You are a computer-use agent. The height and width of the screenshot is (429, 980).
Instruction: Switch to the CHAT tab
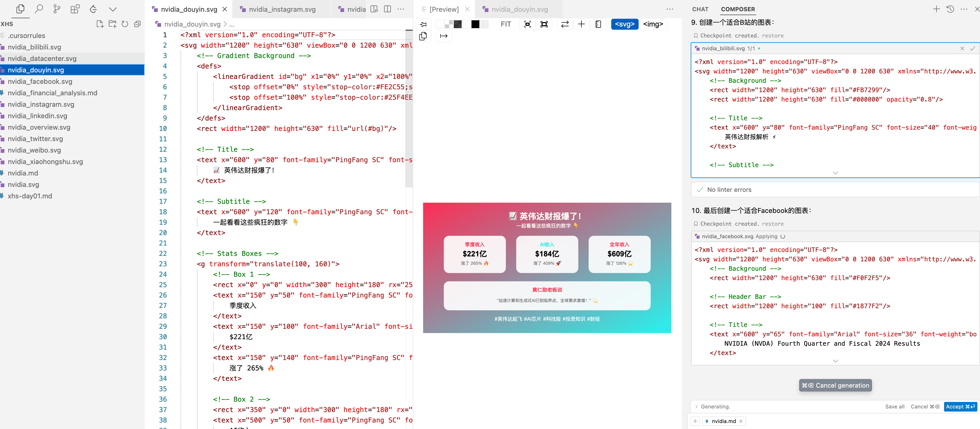pyautogui.click(x=700, y=9)
